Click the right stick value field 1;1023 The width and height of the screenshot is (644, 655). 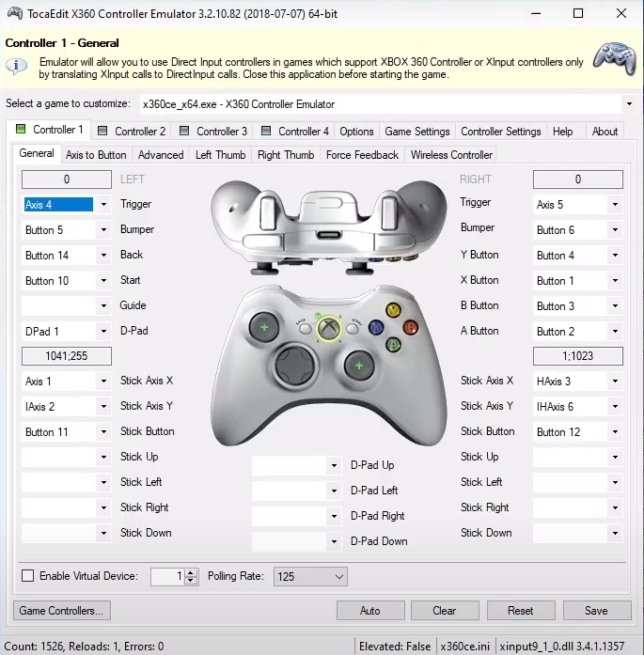coord(578,356)
